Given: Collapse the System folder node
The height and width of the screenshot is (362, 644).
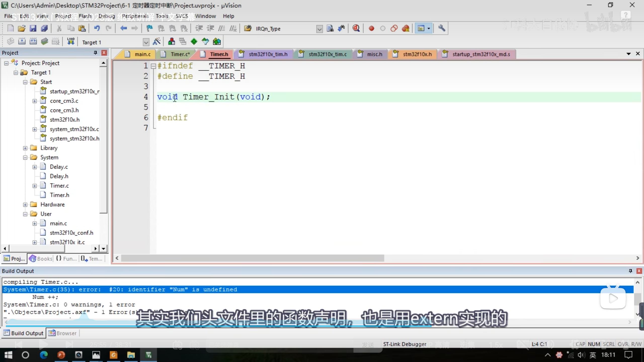Looking at the screenshot, I should coord(25,158).
